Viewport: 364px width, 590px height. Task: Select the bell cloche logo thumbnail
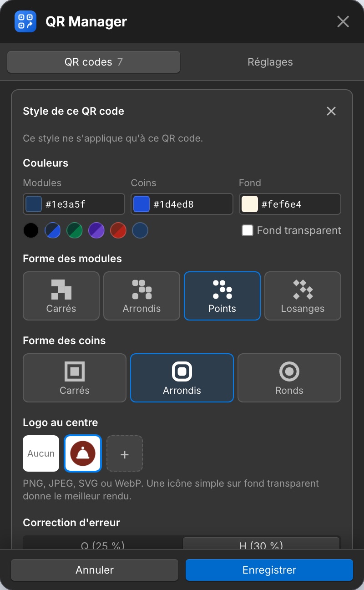point(83,453)
